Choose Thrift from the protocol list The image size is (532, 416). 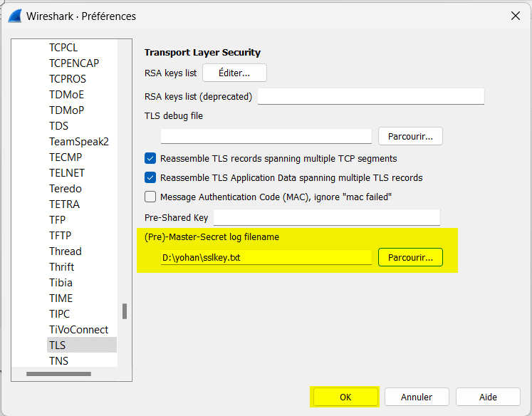61,267
